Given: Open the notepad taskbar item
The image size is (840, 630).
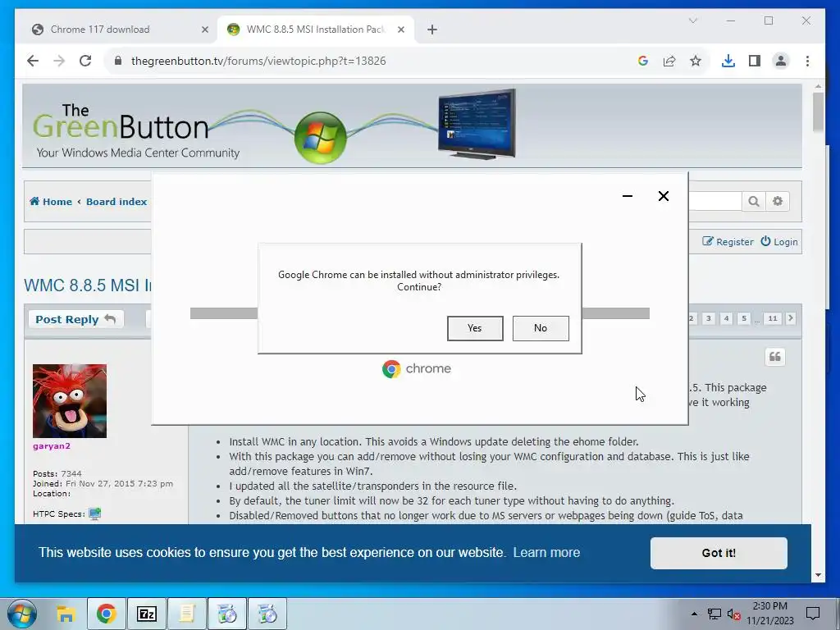Looking at the screenshot, I should tap(186, 614).
